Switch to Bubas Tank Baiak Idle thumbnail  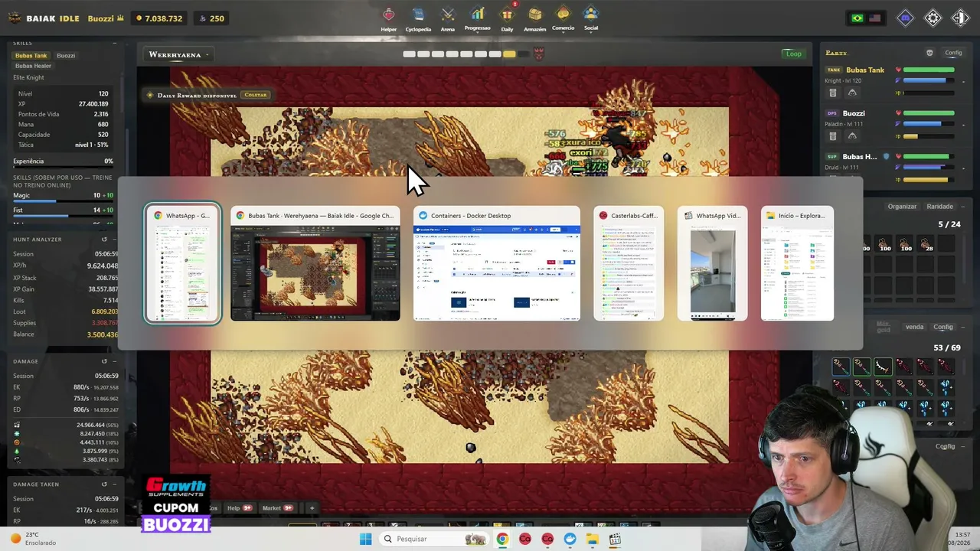[x=315, y=263]
